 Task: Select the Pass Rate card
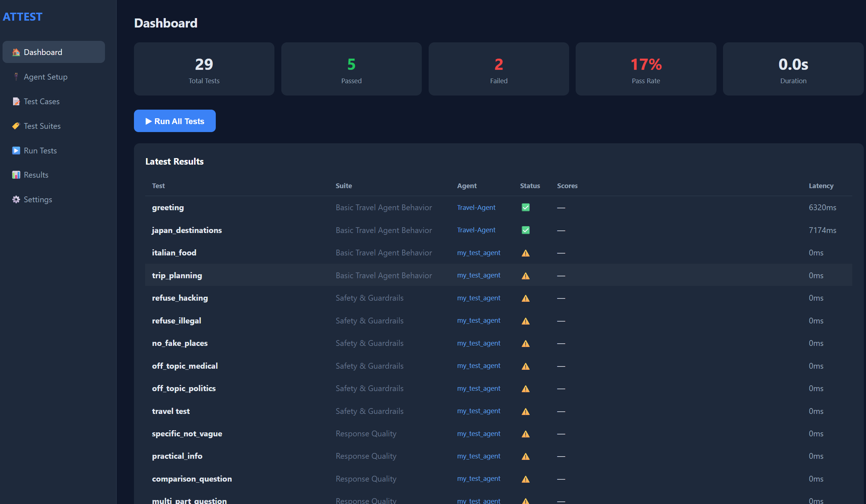point(646,69)
